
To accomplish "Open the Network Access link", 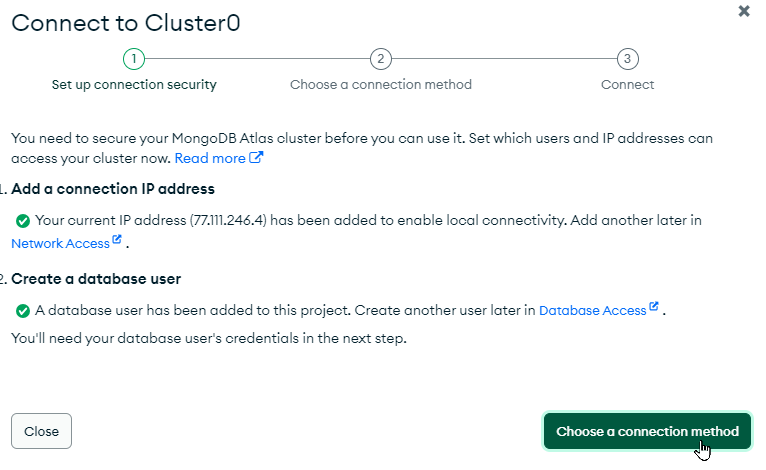I will tap(61, 243).
